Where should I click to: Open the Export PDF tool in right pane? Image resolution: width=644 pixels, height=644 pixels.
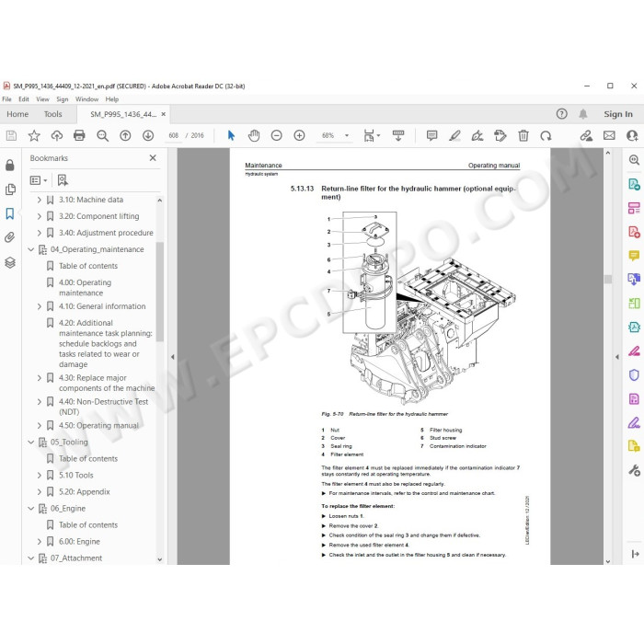pyautogui.click(x=634, y=184)
